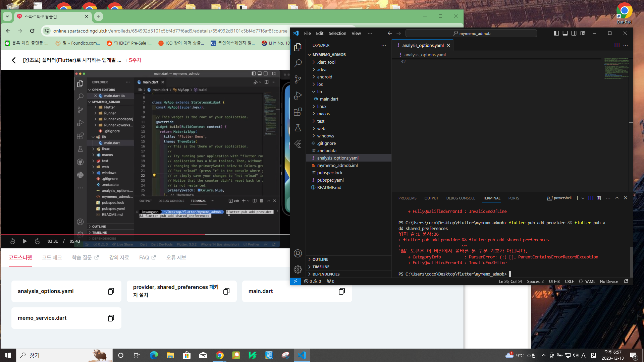Toggle the primary side bar in VS Code
This screenshot has width=644, height=362.
point(556,33)
